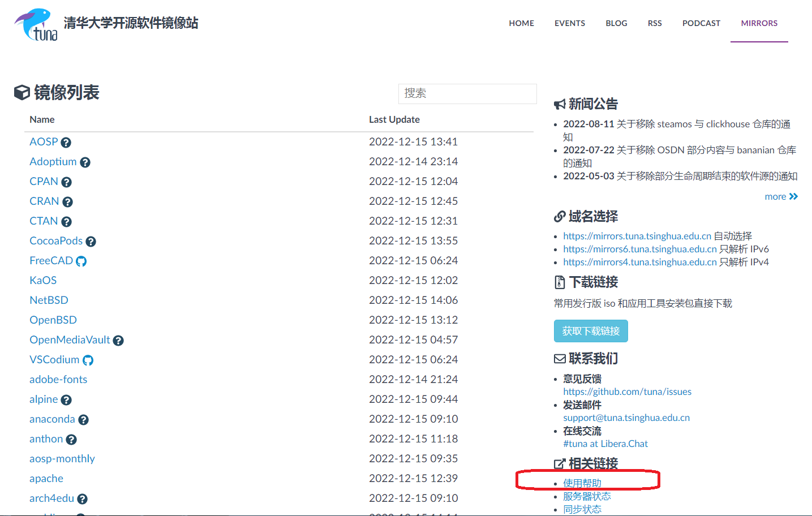The width and height of the screenshot is (812, 516).
Task: Open the 使用帮助 link
Action: pyautogui.click(x=582, y=483)
